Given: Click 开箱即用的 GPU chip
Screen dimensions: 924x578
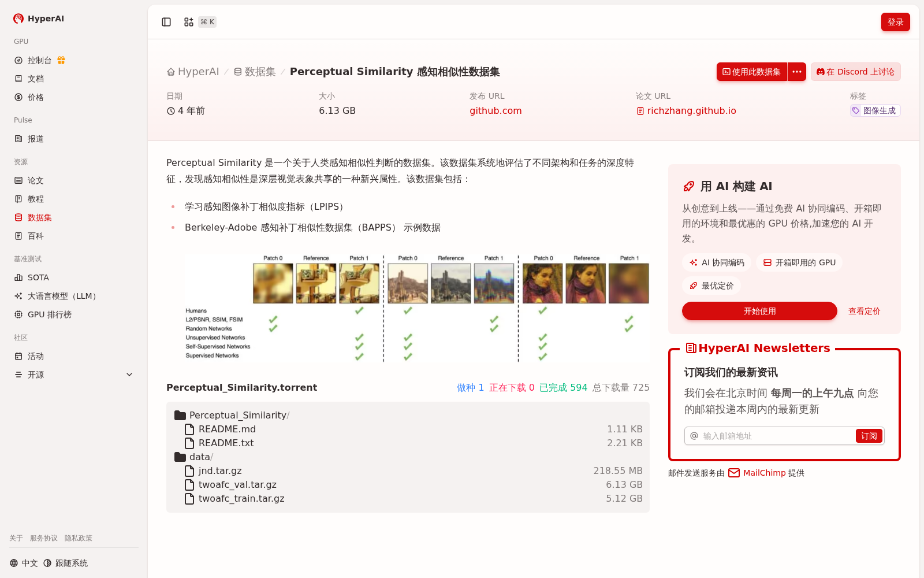Looking at the screenshot, I should click(x=799, y=262).
